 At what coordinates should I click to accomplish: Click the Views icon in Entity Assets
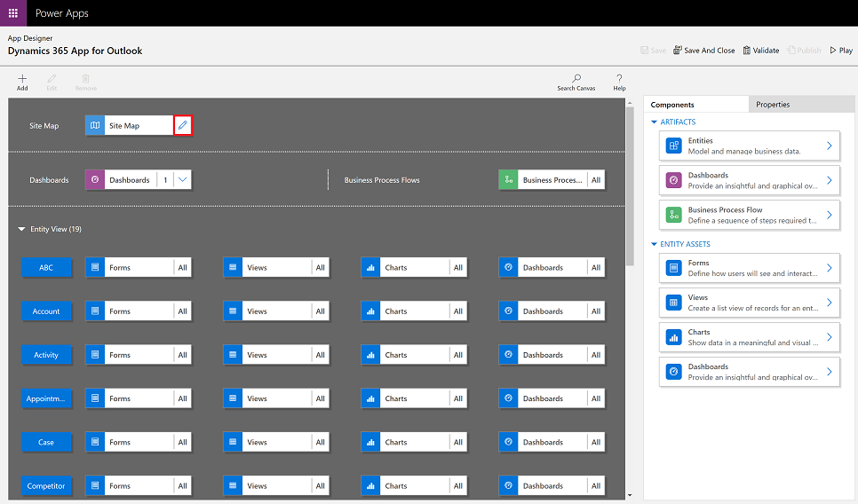click(673, 303)
